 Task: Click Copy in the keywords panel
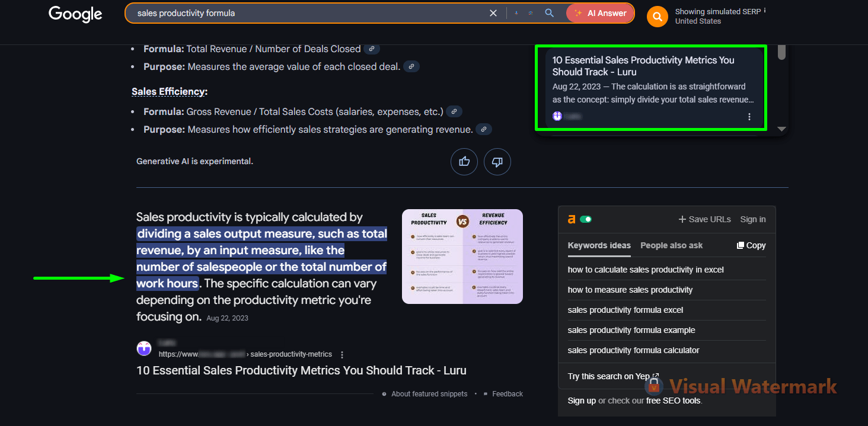coord(751,245)
